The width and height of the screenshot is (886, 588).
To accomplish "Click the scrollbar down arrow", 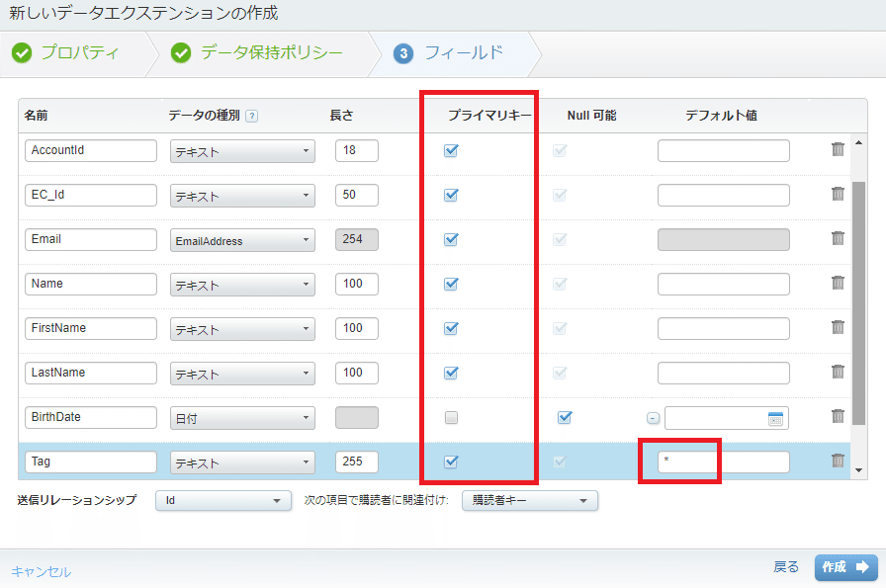I will (x=859, y=470).
